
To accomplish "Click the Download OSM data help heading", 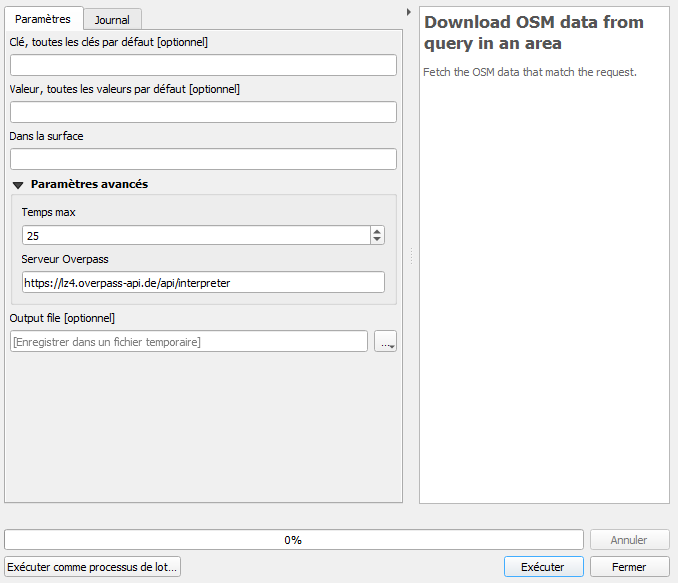I will [x=534, y=32].
